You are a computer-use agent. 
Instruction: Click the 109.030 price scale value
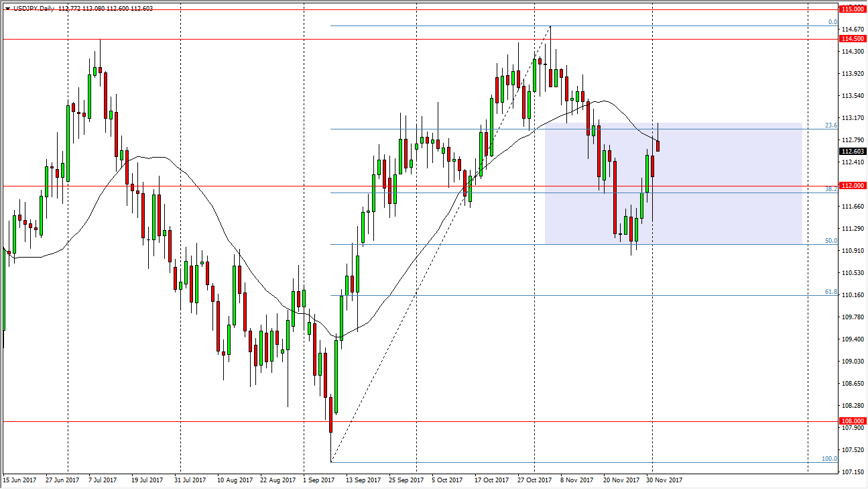coord(854,362)
